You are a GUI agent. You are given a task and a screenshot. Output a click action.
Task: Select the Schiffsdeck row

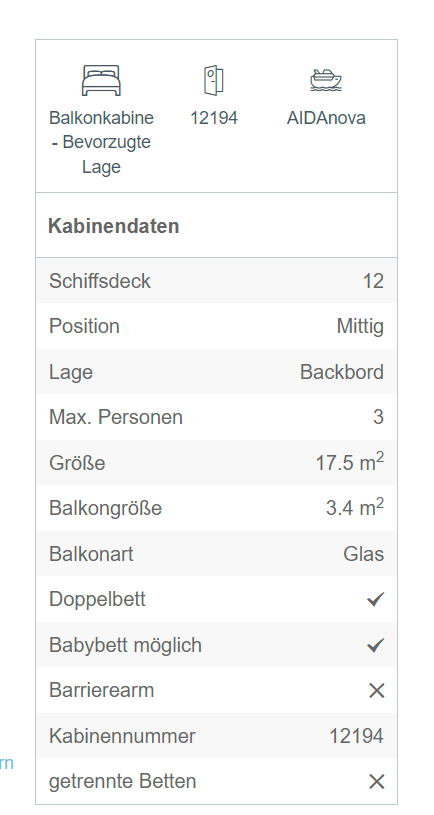[x=216, y=281]
